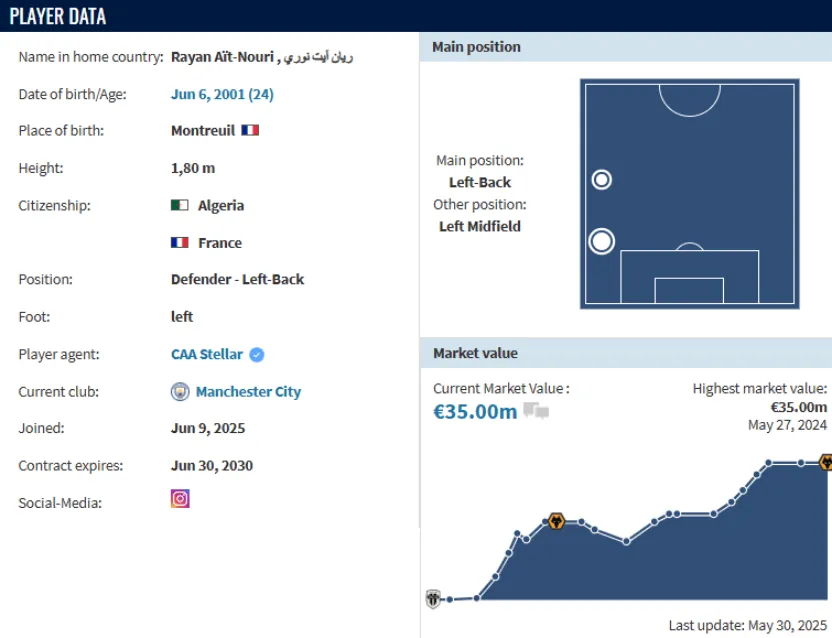The height and width of the screenshot is (638, 832).
Task: Open the Manchester City club link
Action: click(248, 392)
